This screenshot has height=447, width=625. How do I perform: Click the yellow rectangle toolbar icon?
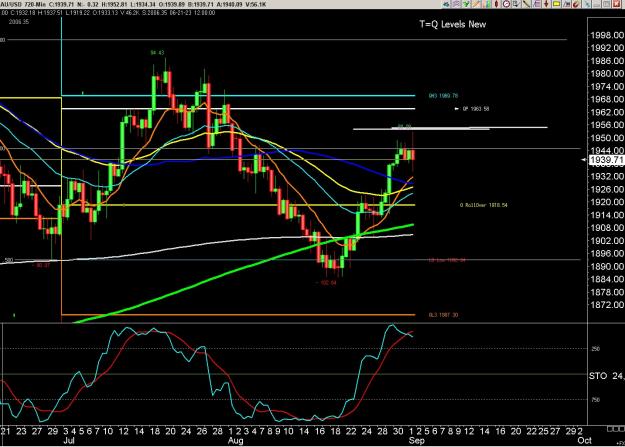coord(556,4)
